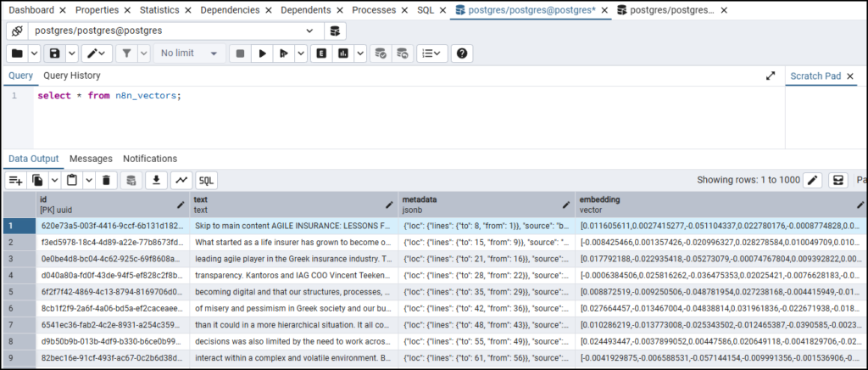Image resolution: width=868 pixels, height=370 pixels.
Task: Switch to the Statistics tab
Action: point(159,10)
